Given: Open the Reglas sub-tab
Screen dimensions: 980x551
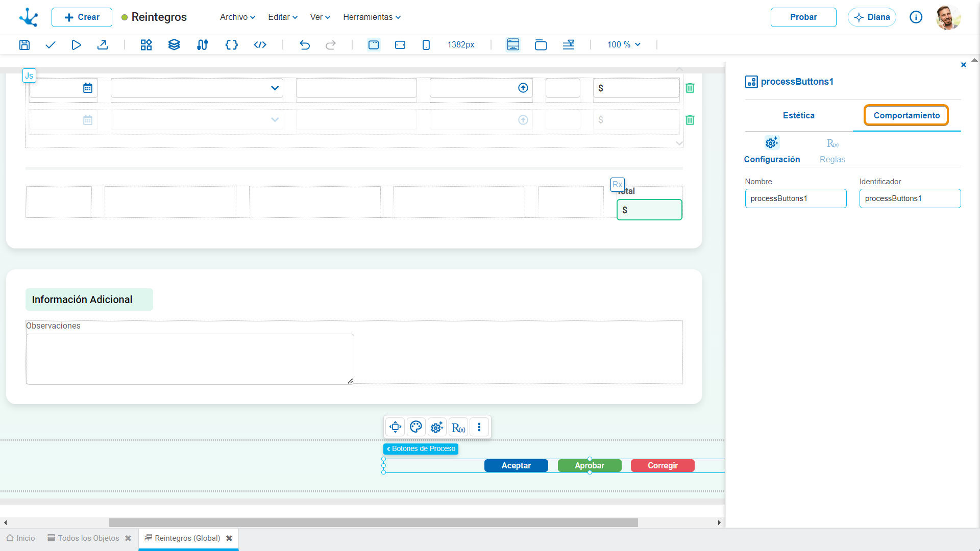Looking at the screenshot, I should 832,151.
